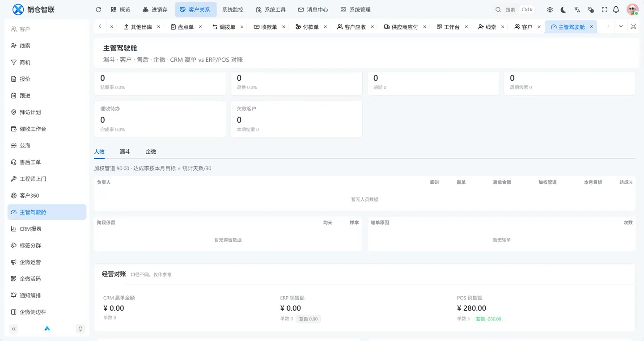This screenshot has height=341, width=644.
Task: Open the 概览 top menu
Action: click(x=121, y=9)
